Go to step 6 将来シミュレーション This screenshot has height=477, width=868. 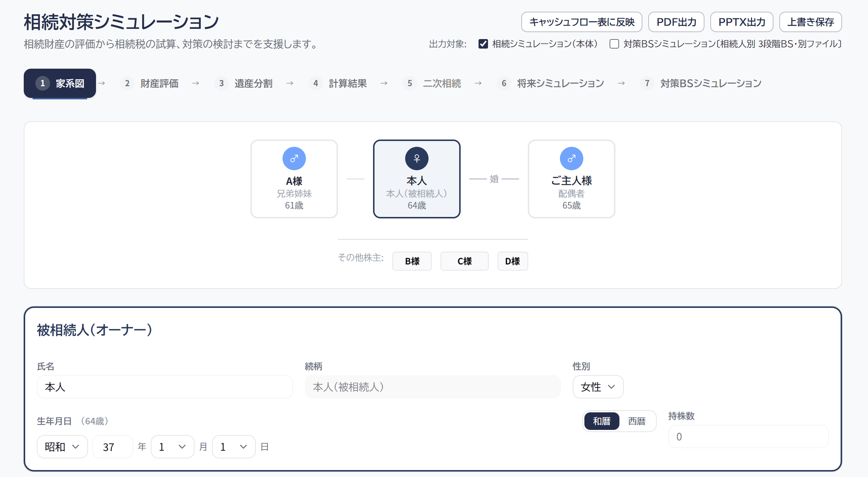[x=551, y=83]
